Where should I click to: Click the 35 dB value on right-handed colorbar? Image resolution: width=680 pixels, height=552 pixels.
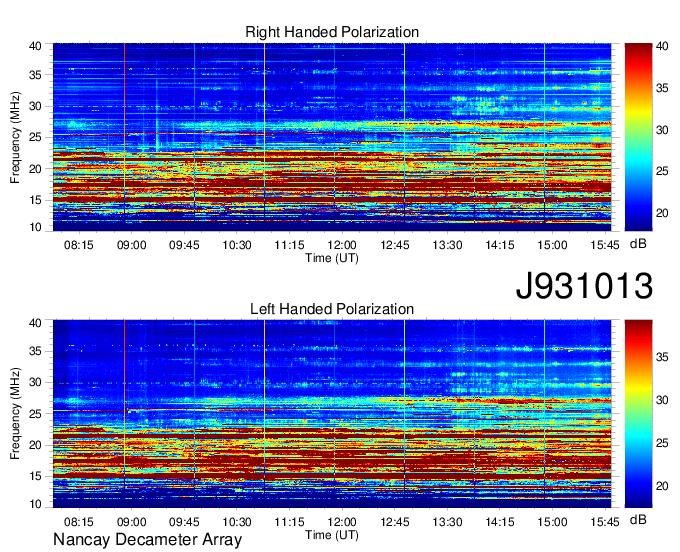coord(662,88)
